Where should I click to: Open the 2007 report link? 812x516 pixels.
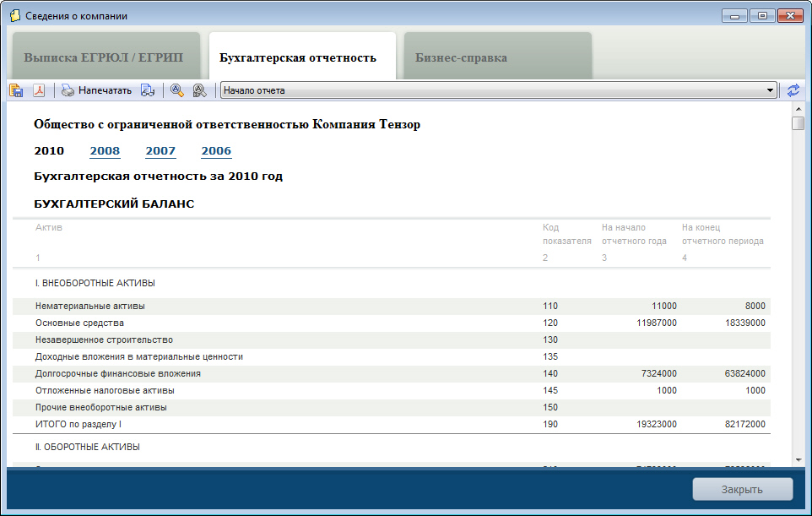[160, 151]
